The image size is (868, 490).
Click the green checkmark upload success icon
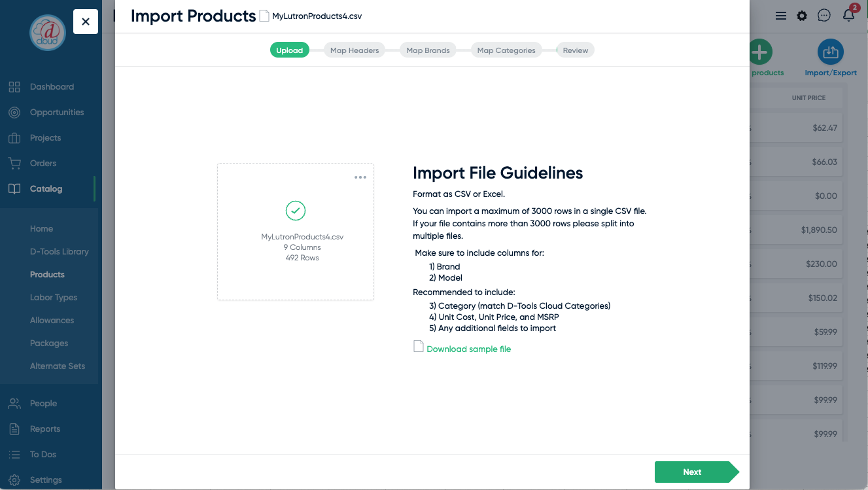(x=296, y=211)
